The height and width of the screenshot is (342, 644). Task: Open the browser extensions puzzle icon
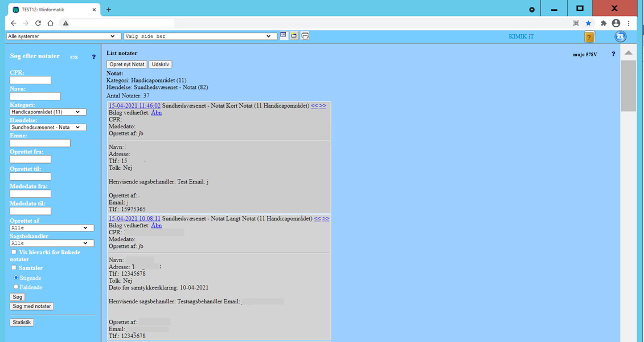(604, 23)
